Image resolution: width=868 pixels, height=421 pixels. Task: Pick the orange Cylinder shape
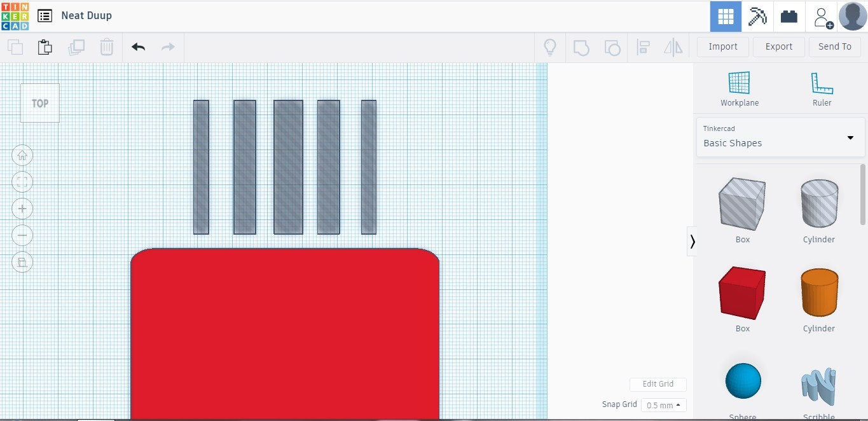[819, 293]
